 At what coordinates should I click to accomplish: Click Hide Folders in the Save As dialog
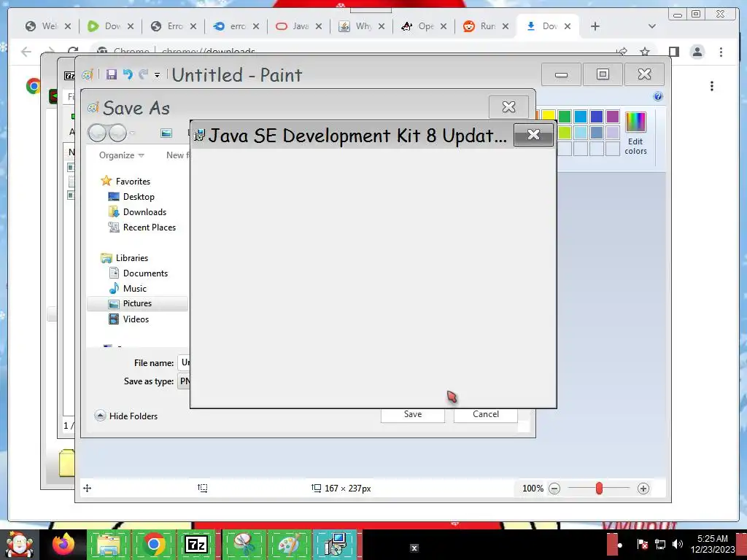tap(125, 416)
